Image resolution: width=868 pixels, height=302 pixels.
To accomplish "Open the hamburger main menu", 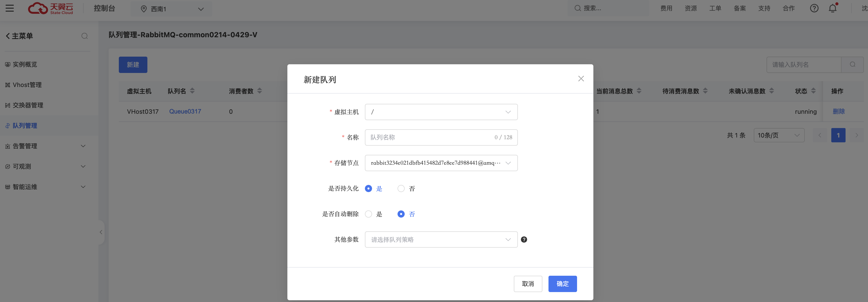I will coord(9,8).
